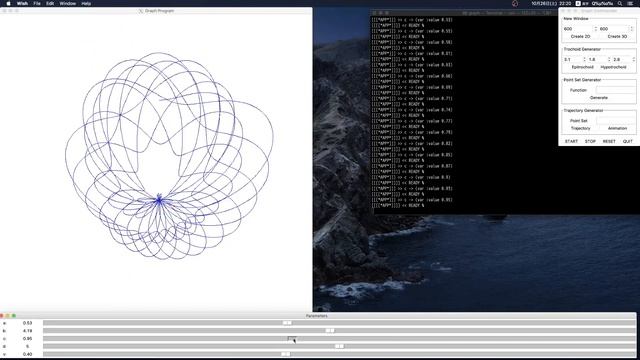Screen dimensions: 640x360
Task: Click stepper arrows of the 2.8 field
Action: pos(633,60)
